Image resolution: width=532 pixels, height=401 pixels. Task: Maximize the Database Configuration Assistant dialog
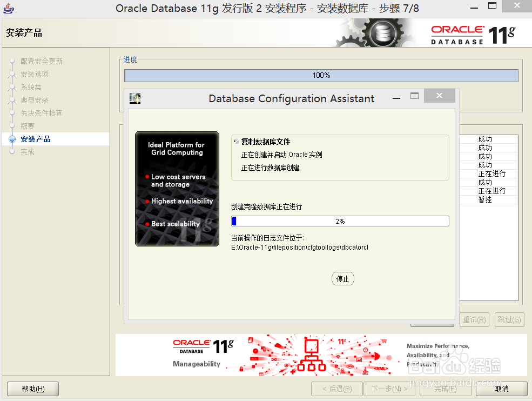click(414, 96)
